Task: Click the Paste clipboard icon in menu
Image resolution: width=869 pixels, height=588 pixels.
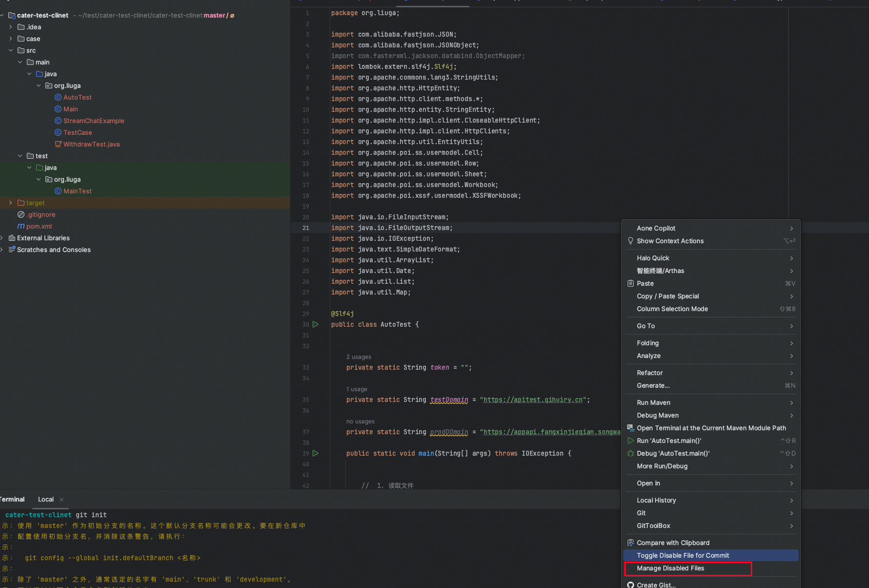Action: tap(631, 283)
